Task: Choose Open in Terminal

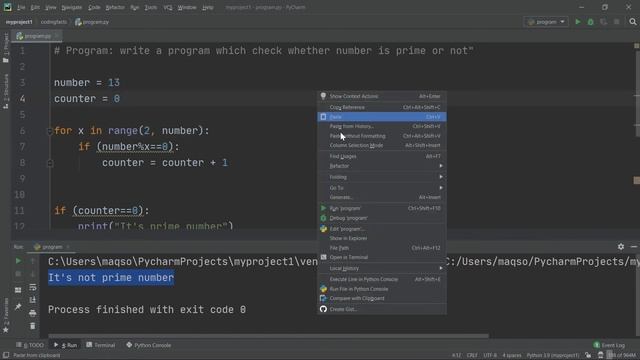Action: 382,257
